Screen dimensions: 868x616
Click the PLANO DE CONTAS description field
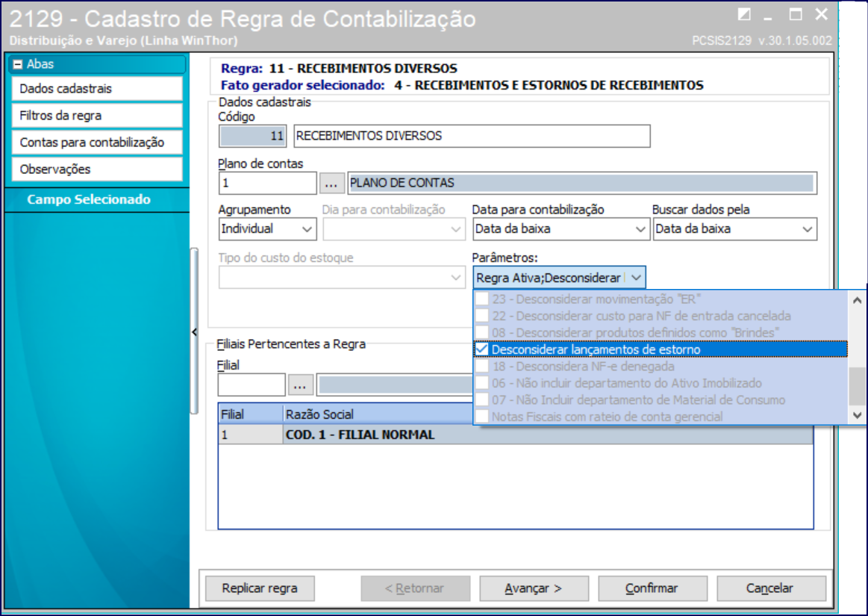[x=582, y=184]
